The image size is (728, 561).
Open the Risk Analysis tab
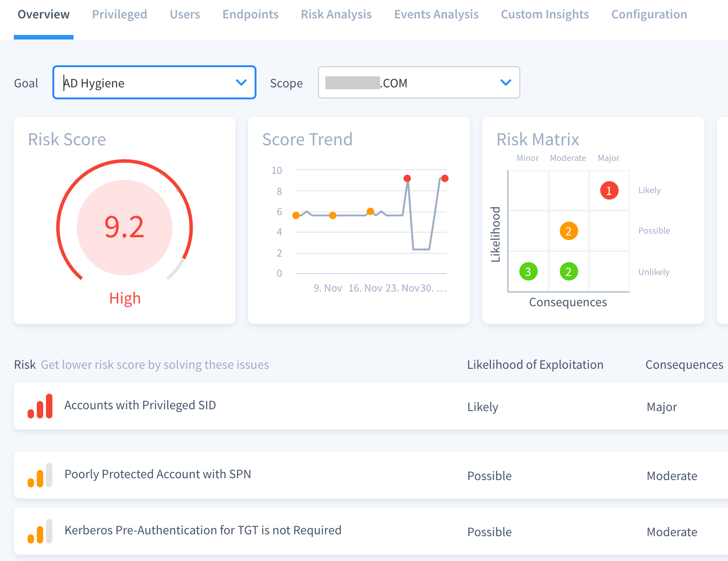click(x=336, y=15)
